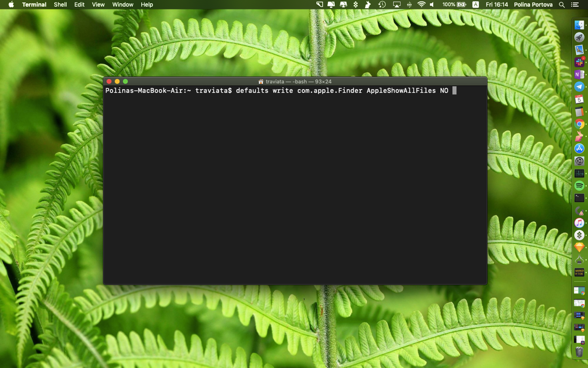Open App Store in the Dock
Viewport: 588px width, 368px height.
tap(579, 149)
